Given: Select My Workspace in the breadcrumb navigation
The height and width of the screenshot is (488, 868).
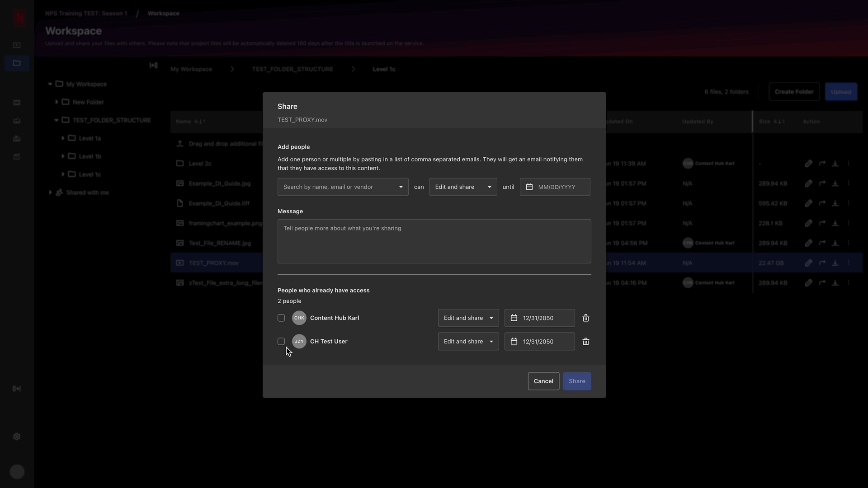Looking at the screenshot, I should pos(191,69).
